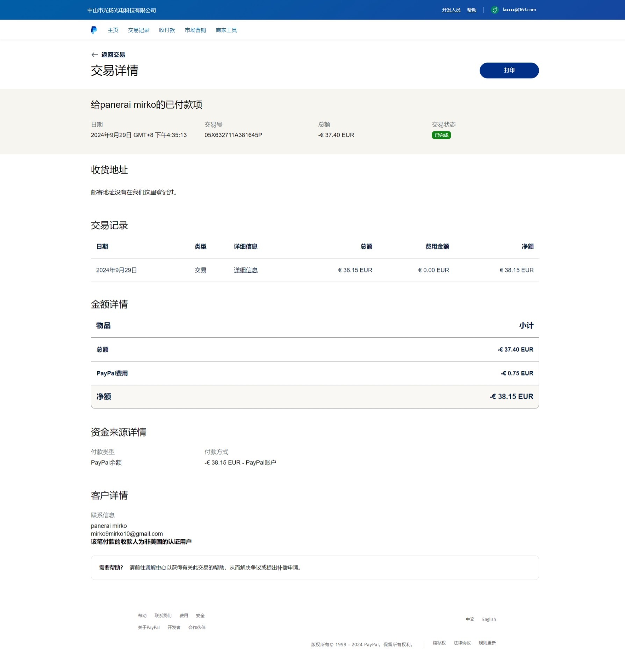Click 关于PayPal in the footer
Viewport: 625px width, 672px height.
point(149,628)
